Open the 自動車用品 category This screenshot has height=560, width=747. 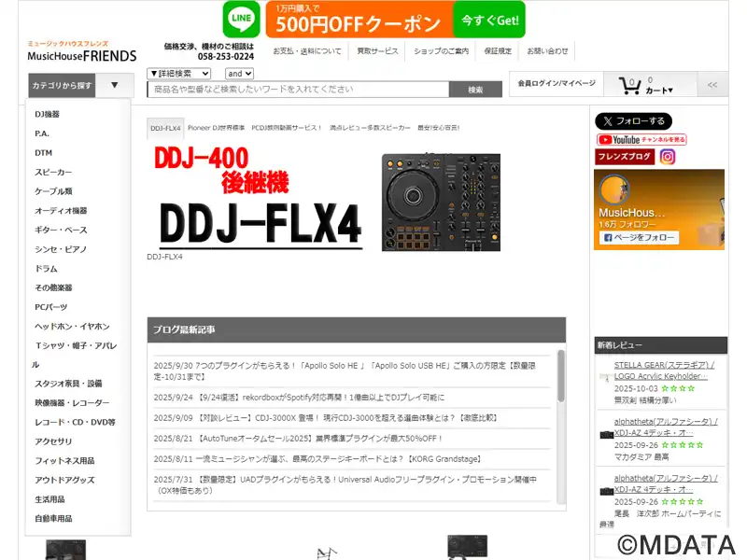pos(53,519)
